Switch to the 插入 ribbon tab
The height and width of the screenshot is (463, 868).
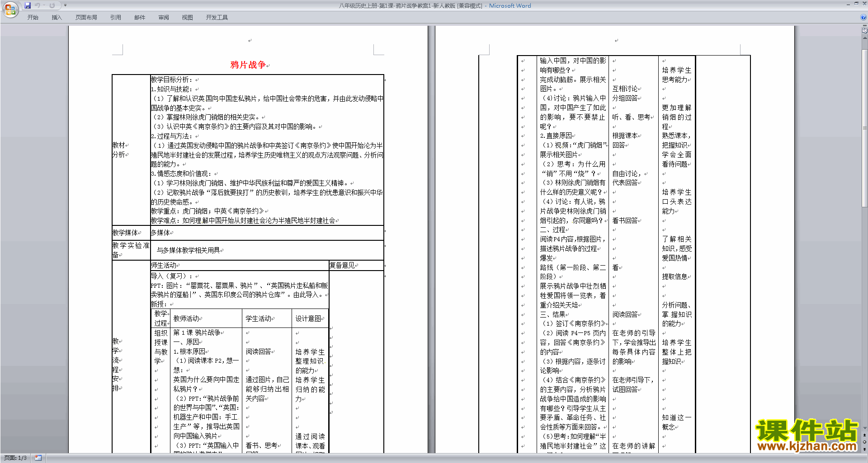pos(57,17)
